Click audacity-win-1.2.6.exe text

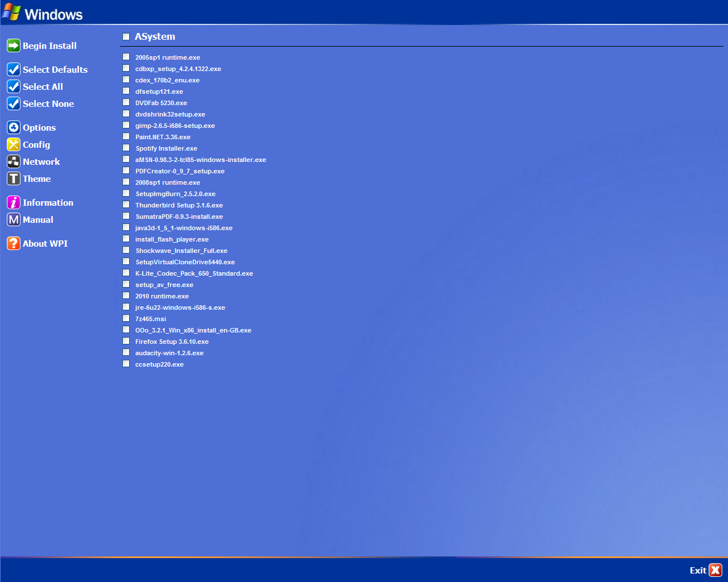coord(169,353)
